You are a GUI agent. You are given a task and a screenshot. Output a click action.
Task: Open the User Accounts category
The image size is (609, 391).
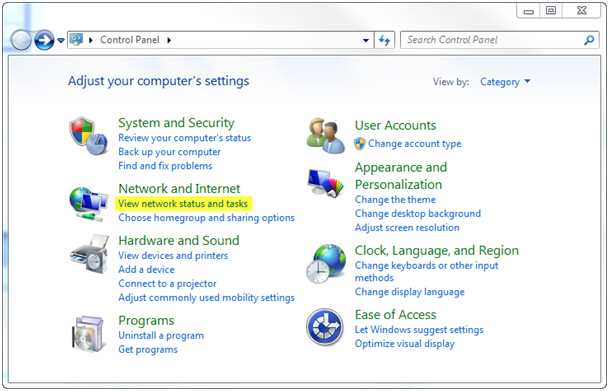click(x=395, y=125)
